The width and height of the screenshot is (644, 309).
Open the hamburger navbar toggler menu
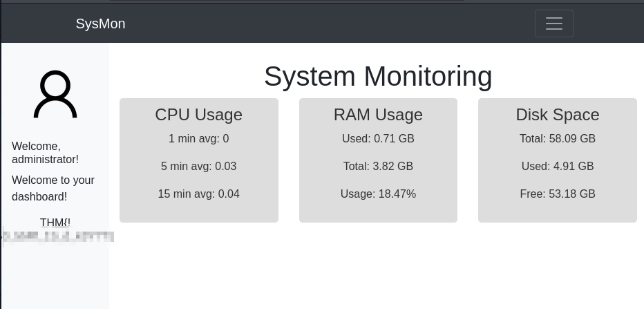pos(553,24)
